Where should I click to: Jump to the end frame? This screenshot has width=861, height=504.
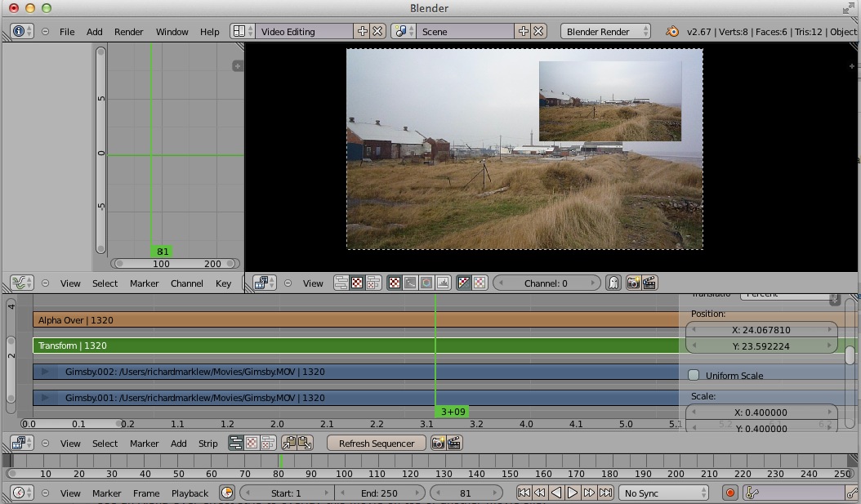coord(605,493)
